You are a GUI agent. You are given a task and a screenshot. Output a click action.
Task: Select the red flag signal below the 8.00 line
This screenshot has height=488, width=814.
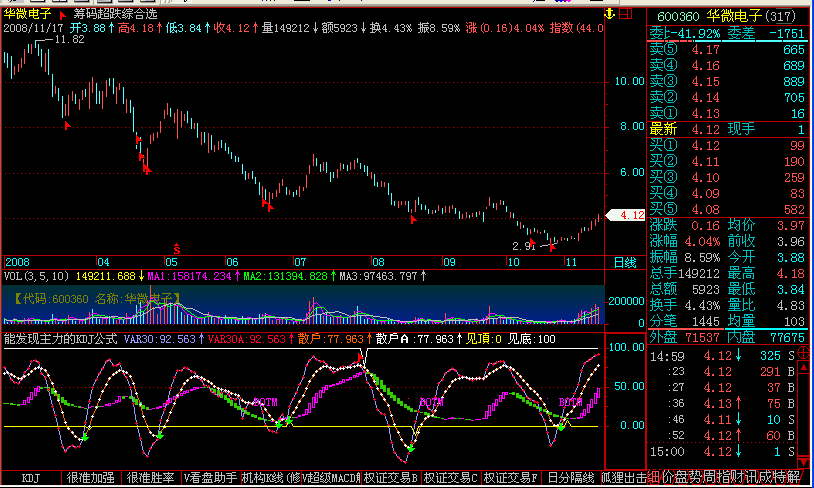pyautogui.click(x=138, y=139)
